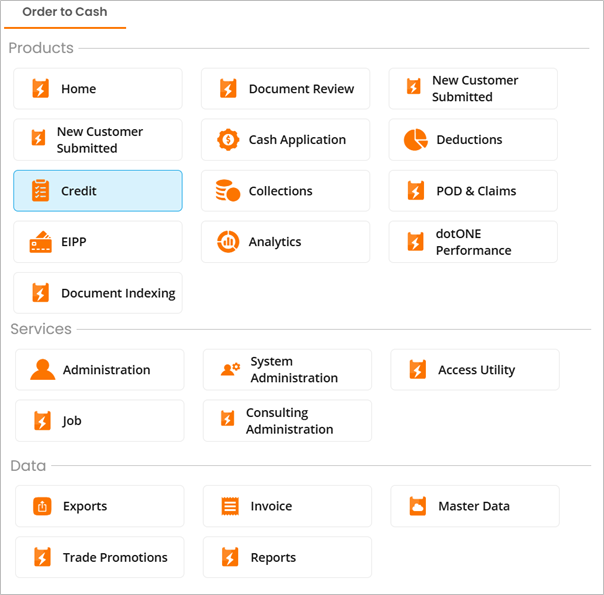This screenshot has width=604, height=595.
Task: Open the Analytics chart icon
Action: (x=228, y=242)
